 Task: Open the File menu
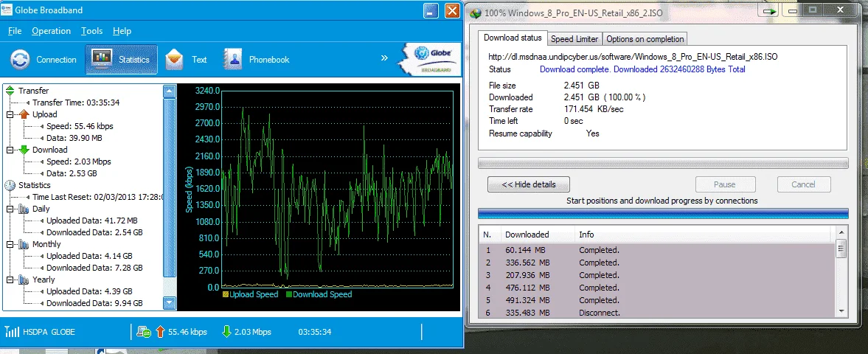pos(15,31)
